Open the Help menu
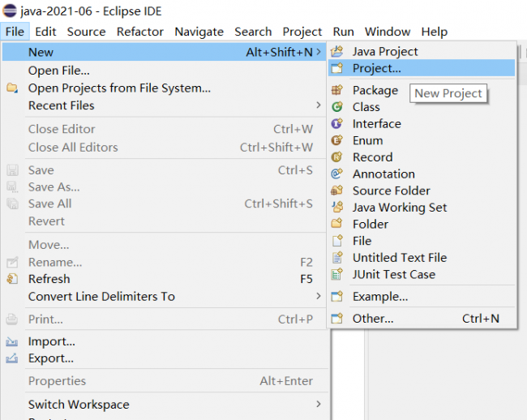The height and width of the screenshot is (420, 527). (x=435, y=32)
